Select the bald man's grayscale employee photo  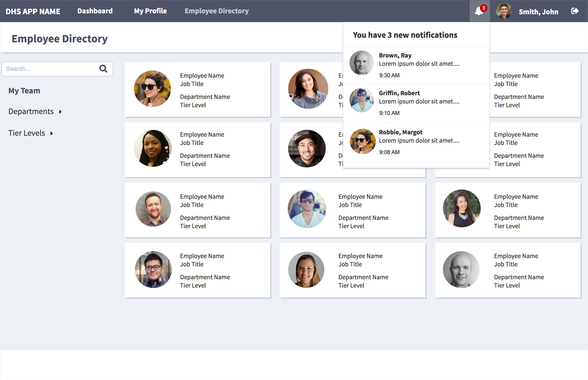click(x=461, y=270)
